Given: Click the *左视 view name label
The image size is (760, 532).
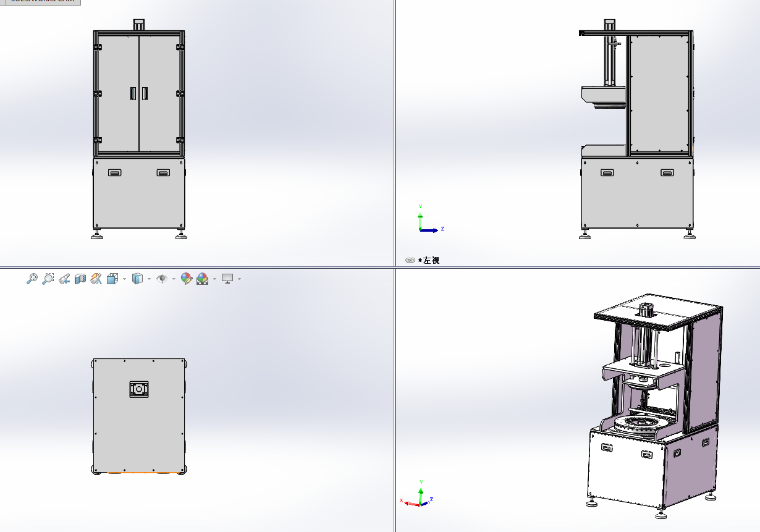Looking at the screenshot, I should click(429, 260).
